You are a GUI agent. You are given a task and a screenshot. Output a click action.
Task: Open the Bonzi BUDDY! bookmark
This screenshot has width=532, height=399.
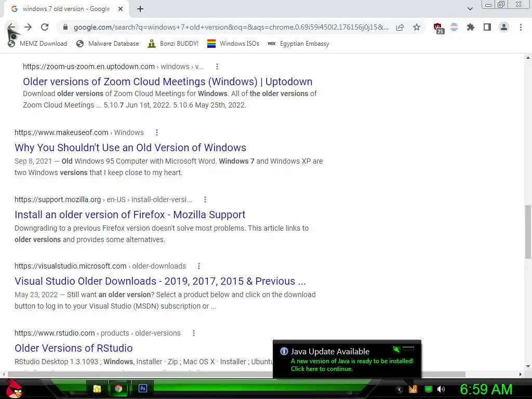point(173,44)
